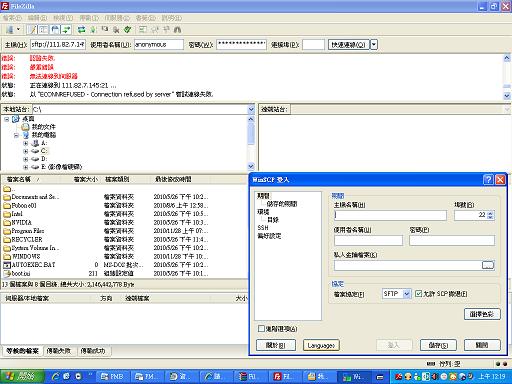Switch to the Successful transfers tab
Viewport: 512px width, 384px height.
tap(93, 351)
